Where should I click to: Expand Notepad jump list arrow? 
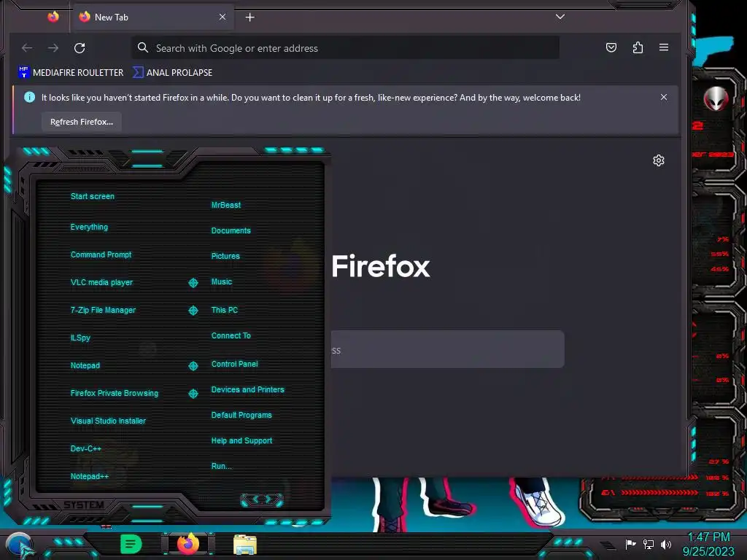(x=193, y=366)
